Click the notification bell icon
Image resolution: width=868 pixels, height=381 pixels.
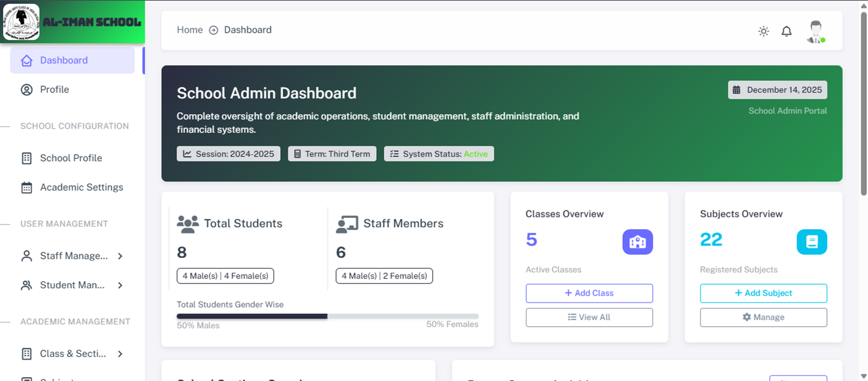786,32
